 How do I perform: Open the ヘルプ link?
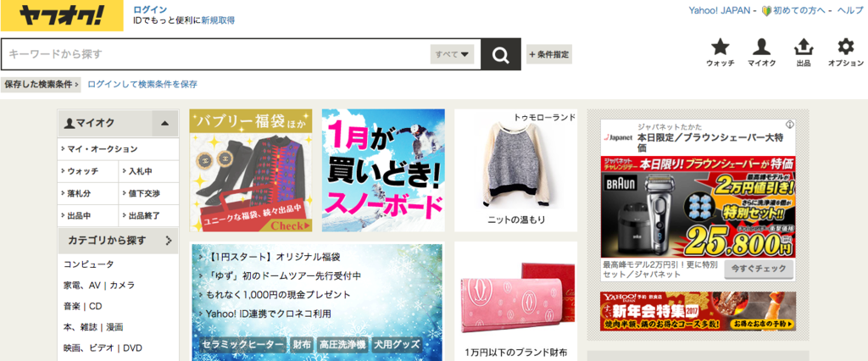(850, 10)
